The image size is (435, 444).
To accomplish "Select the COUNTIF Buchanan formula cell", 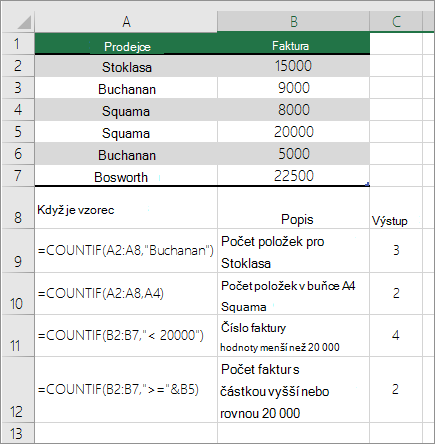I will point(126,251).
